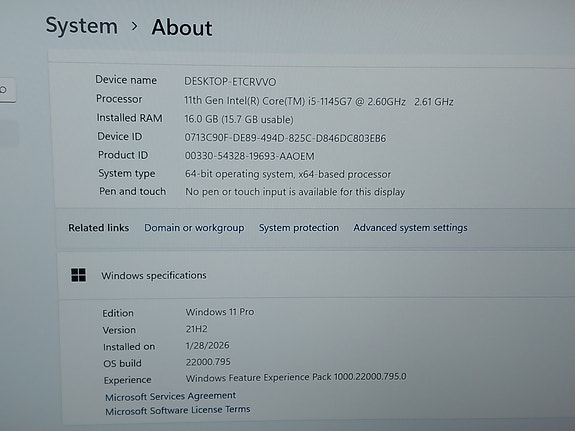Image resolution: width=575 pixels, height=431 pixels.
Task: Click the Installed on label
Action: tap(129, 347)
